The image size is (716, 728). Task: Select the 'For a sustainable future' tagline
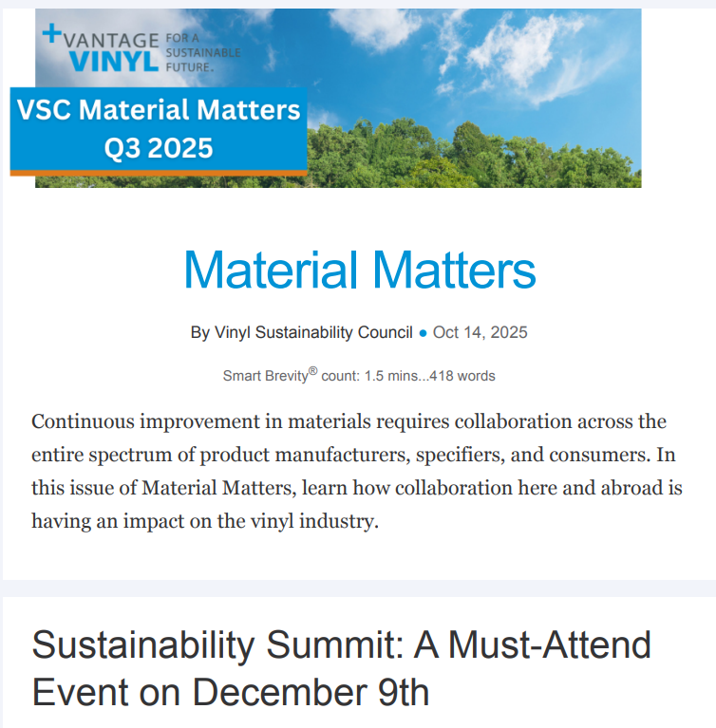pos(201,52)
